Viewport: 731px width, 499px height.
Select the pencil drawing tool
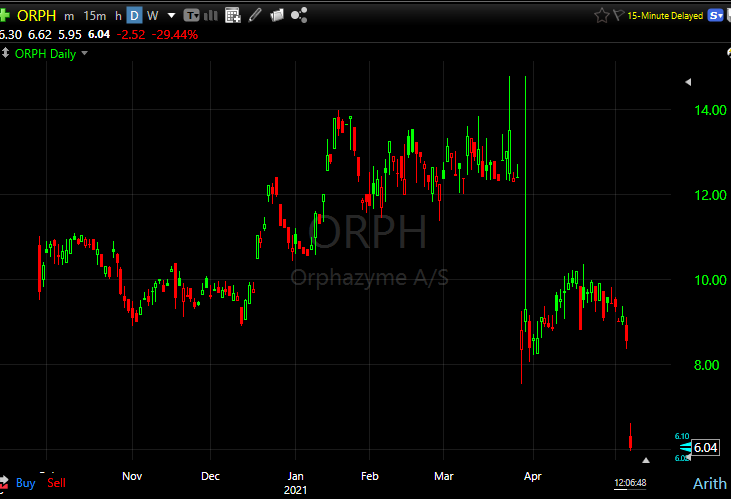(x=255, y=15)
